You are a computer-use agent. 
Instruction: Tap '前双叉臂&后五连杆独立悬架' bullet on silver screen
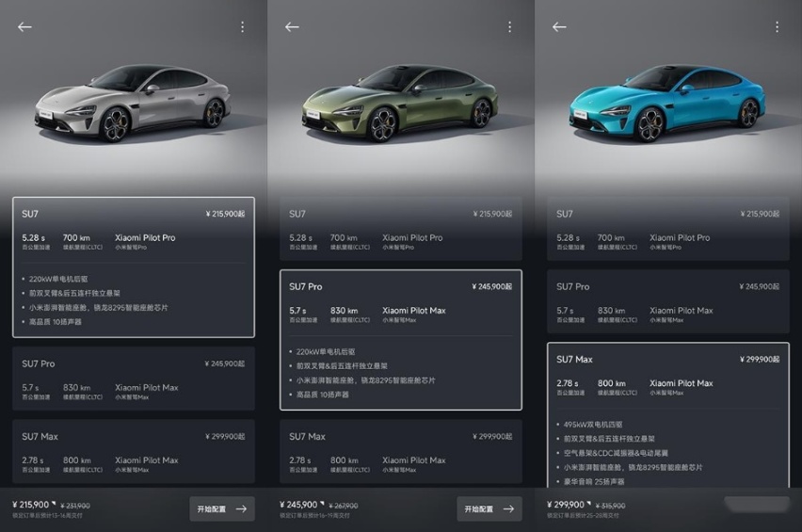[x=74, y=294]
